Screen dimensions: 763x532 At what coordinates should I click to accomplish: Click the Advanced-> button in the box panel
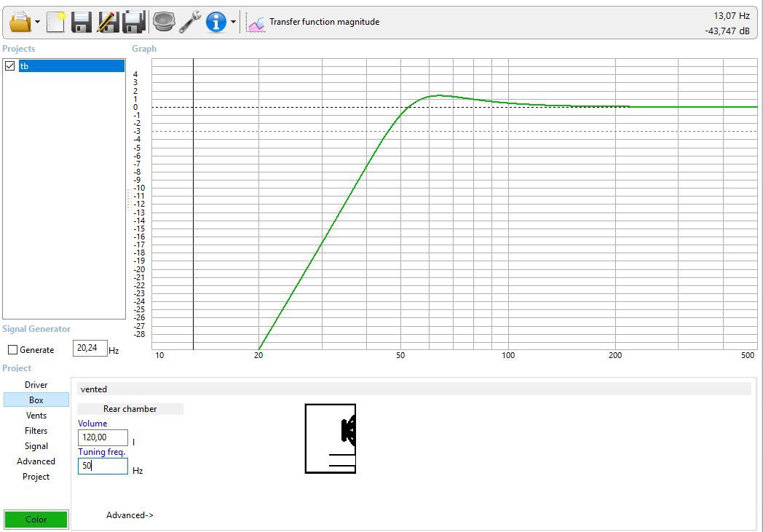tap(130, 515)
